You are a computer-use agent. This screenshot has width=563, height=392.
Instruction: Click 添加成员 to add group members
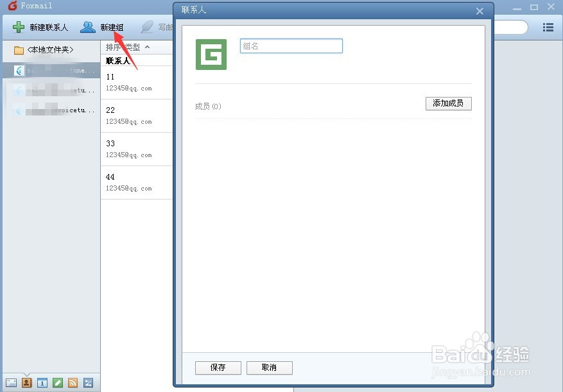click(448, 103)
